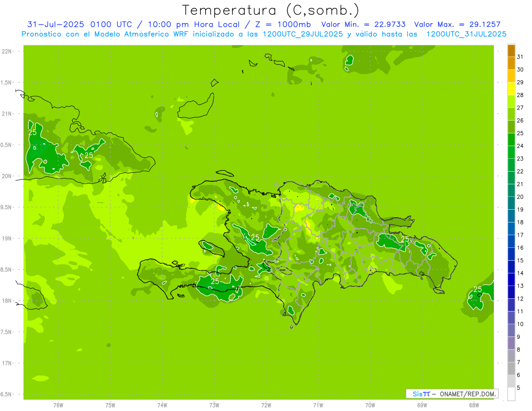Click the '22N' latitude label
Image resolution: width=532 pixels, height=411 pixels.
pyautogui.click(x=7, y=51)
